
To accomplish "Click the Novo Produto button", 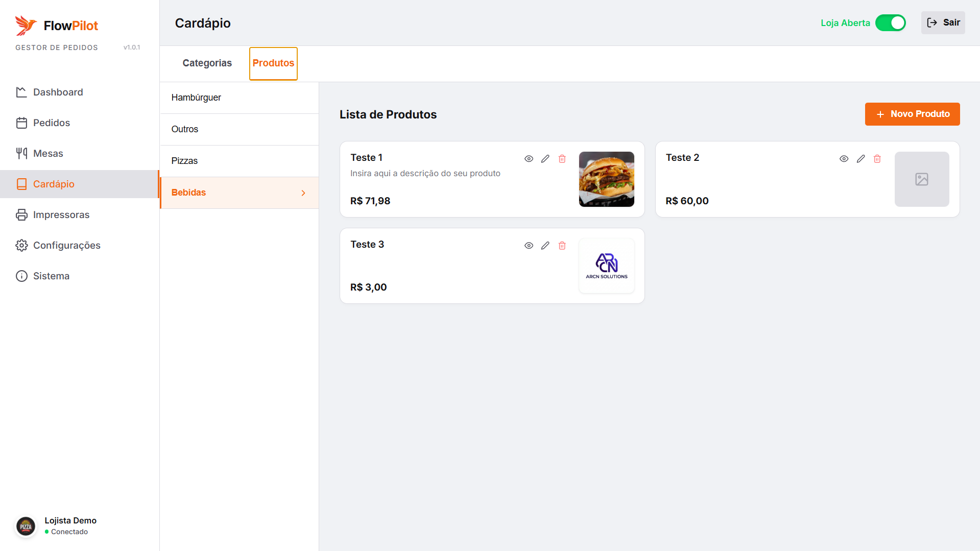I will click(912, 114).
